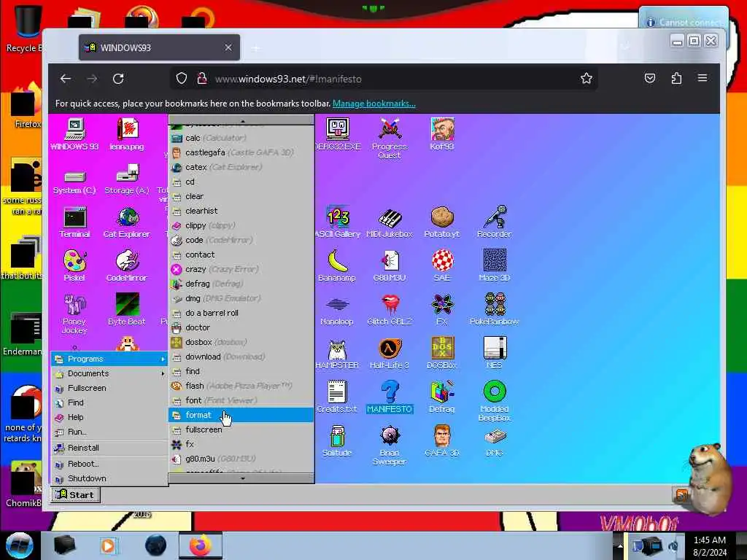
Task: Open the Firefox extensions puzzle icon
Action: 676,78
